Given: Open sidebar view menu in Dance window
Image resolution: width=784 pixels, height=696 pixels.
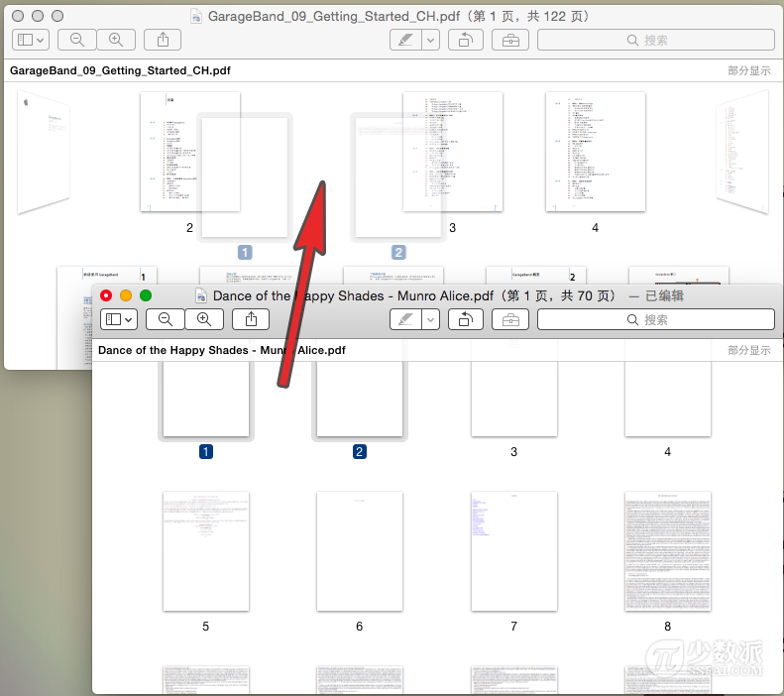Looking at the screenshot, I should point(119,319).
